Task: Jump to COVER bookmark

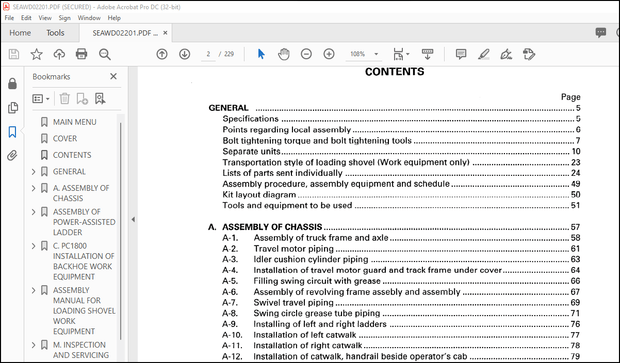Action: tap(65, 139)
